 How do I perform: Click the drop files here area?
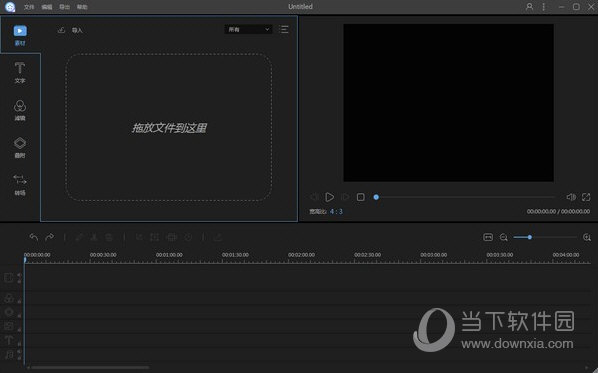tap(169, 127)
